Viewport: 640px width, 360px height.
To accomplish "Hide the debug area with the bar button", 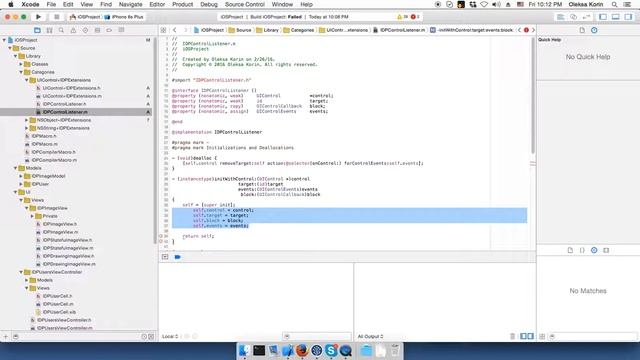I will point(165,257).
